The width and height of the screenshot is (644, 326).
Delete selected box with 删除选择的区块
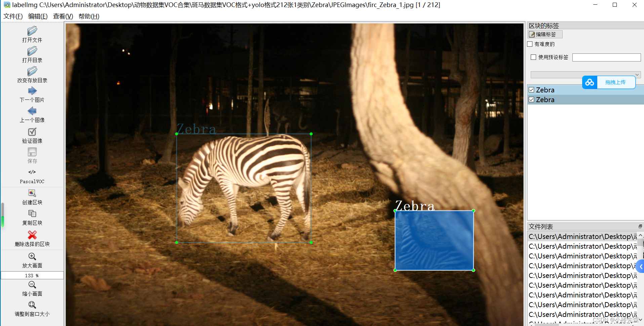[32, 235]
